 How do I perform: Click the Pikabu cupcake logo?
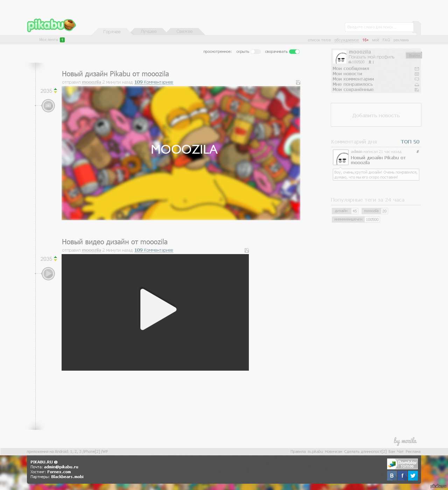[51, 25]
